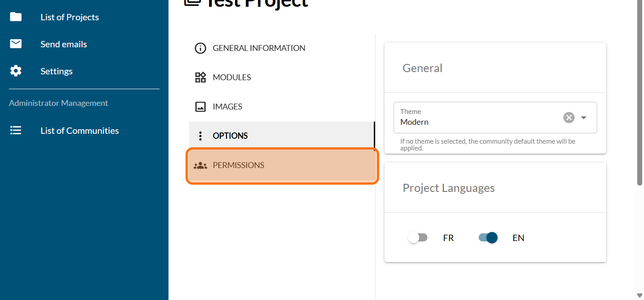644x300 pixels.
Task: Navigate to Send emails
Action: click(x=63, y=44)
